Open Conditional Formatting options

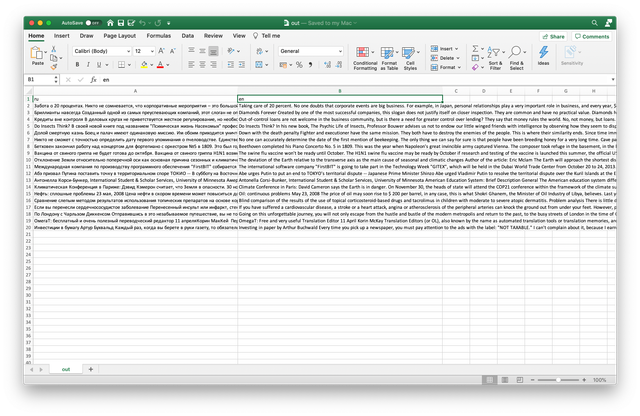[365, 57]
